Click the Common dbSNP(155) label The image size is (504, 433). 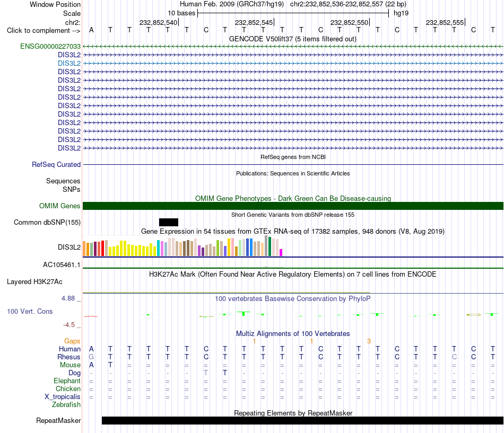47,222
